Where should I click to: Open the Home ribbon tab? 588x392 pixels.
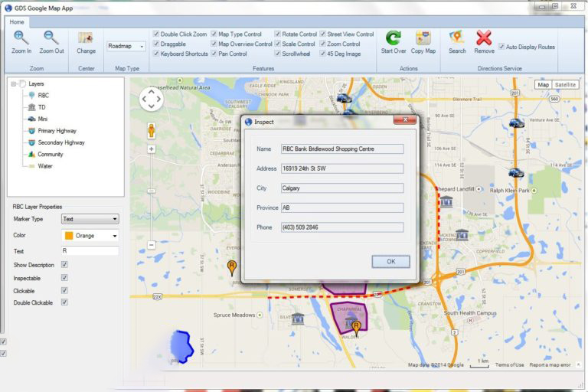point(17,21)
